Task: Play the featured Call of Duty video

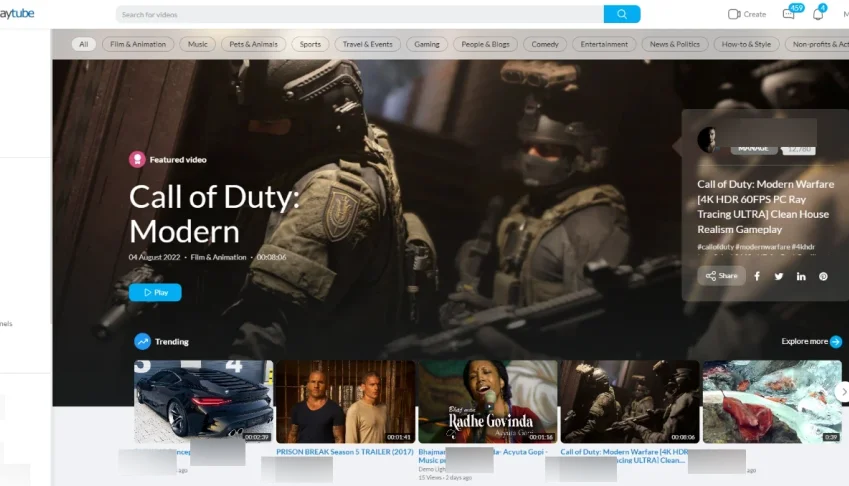Action: pyautogui.click(x=155, y=292)
